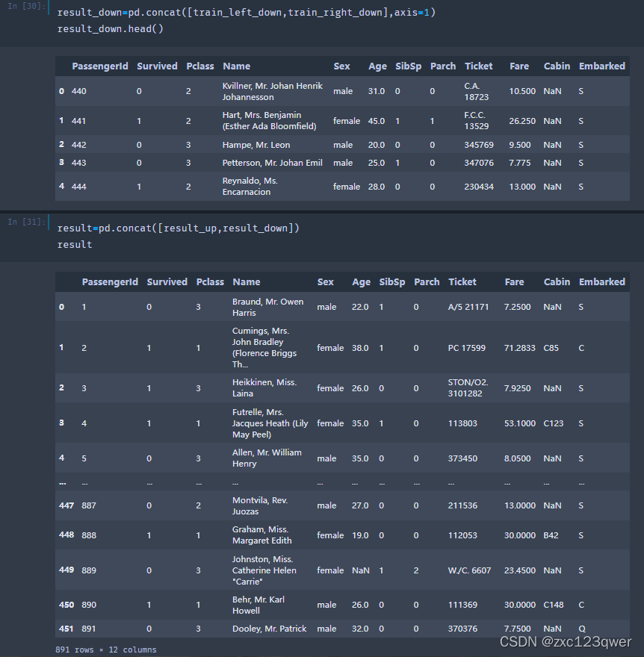Click ticket value 370376
The width and height of the screenshot is (644, 657).
(x=462, y=629)
